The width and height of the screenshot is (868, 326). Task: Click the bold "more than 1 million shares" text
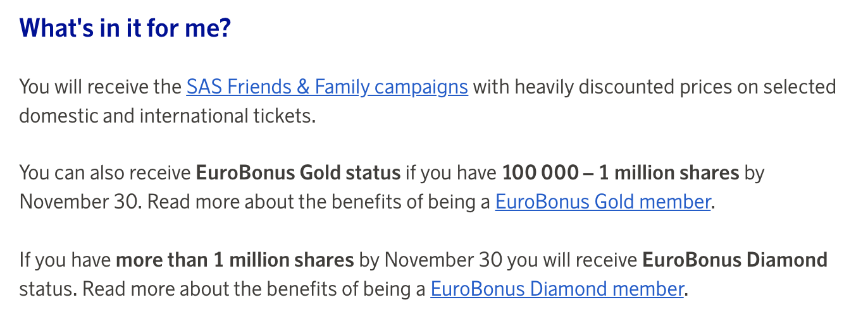235,260
